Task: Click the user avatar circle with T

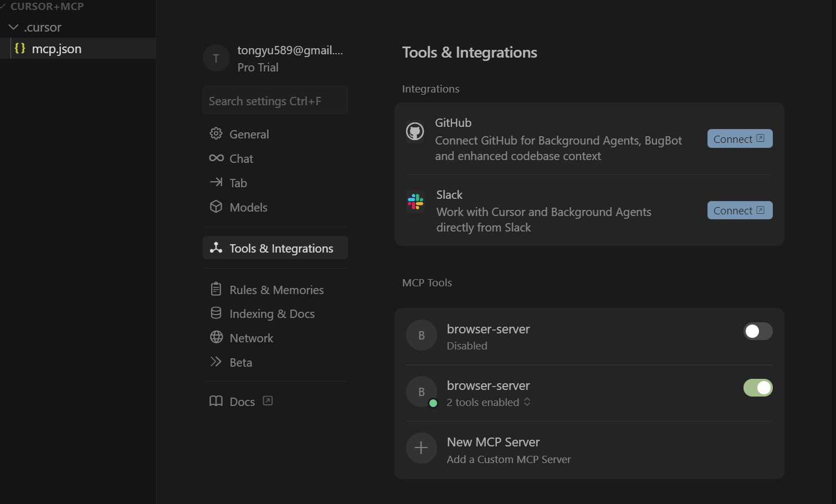Action: (x=216, y=58)
